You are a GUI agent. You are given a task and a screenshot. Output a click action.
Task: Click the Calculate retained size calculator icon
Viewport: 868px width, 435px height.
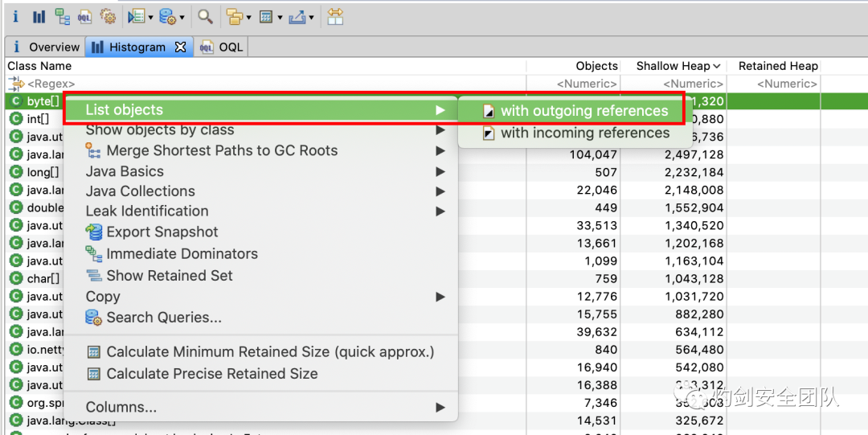[266, 17]
